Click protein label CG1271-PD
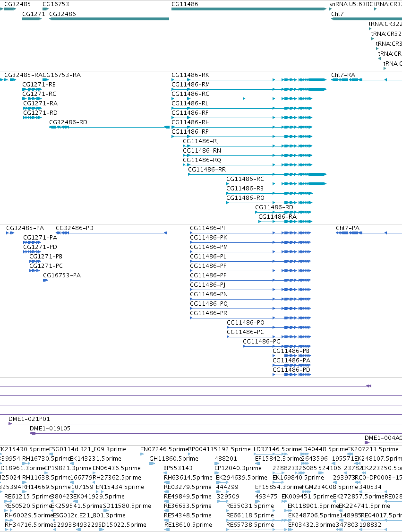 [x=40, y=247]
